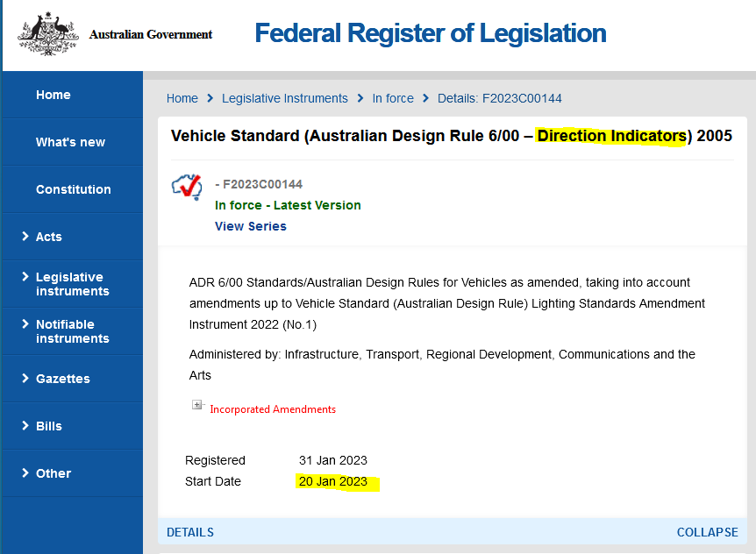Open Constitution in the sidebar
756x554 pixels.
74,189
